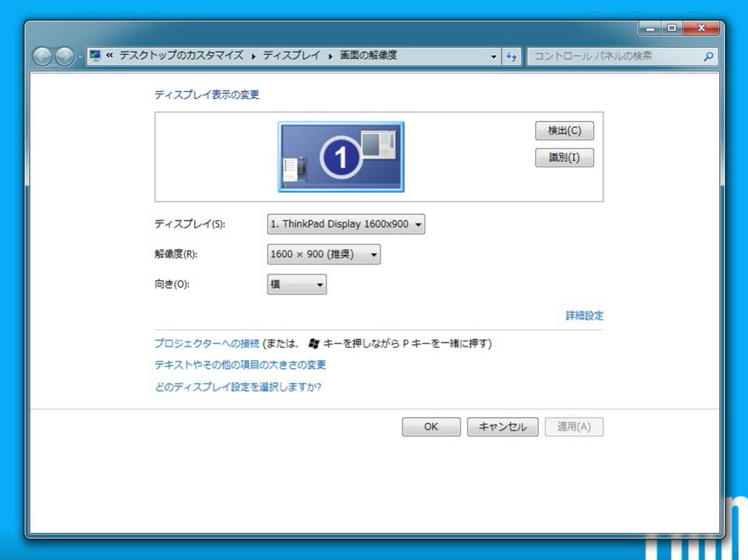Click 画面の解像度 breadcrumb

pos(368,55)
